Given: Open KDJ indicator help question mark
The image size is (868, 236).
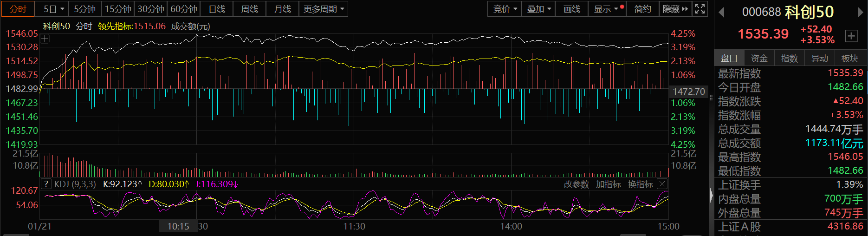Looking at the screenshot, I should [46, 184].
